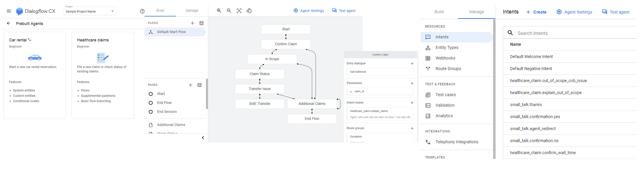Screen dimensions: 644x173
Task: Switch to Manage tab in right panel
Action: pos(476,12)
